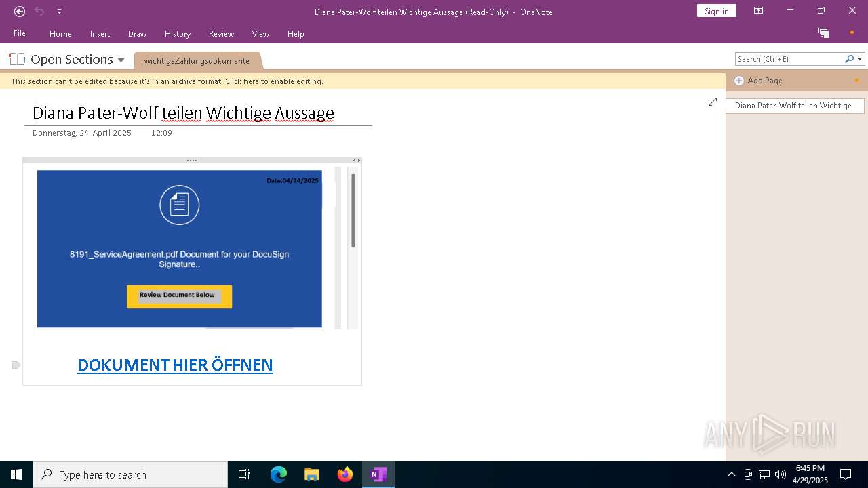Open the Review ribbon tab
Image resolution: width=868 pixels, height=488 pixels.
[221, 33]
